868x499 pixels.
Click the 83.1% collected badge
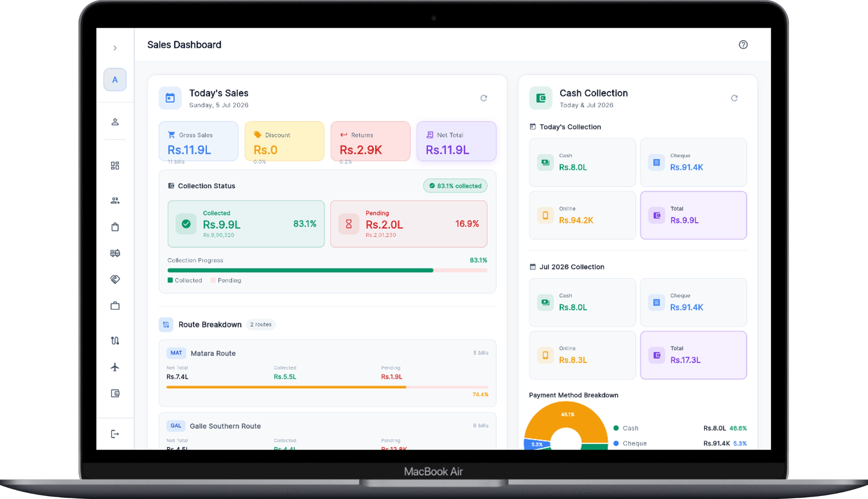(456, 186)
